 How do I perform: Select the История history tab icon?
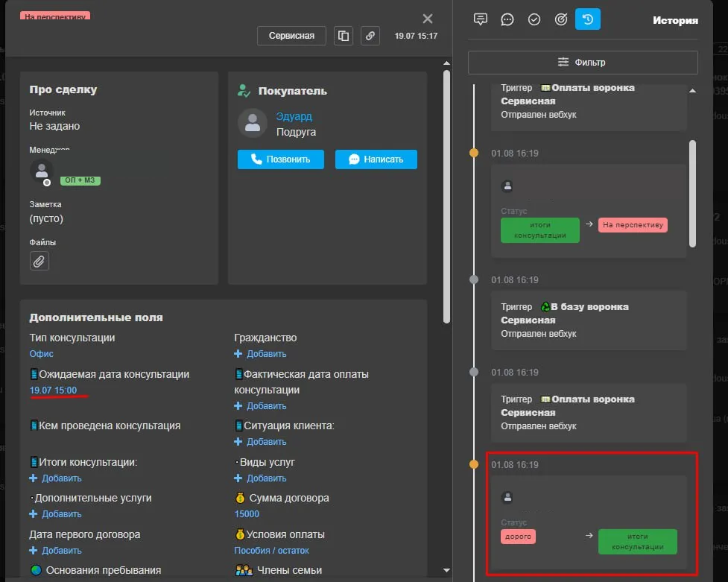588,19
